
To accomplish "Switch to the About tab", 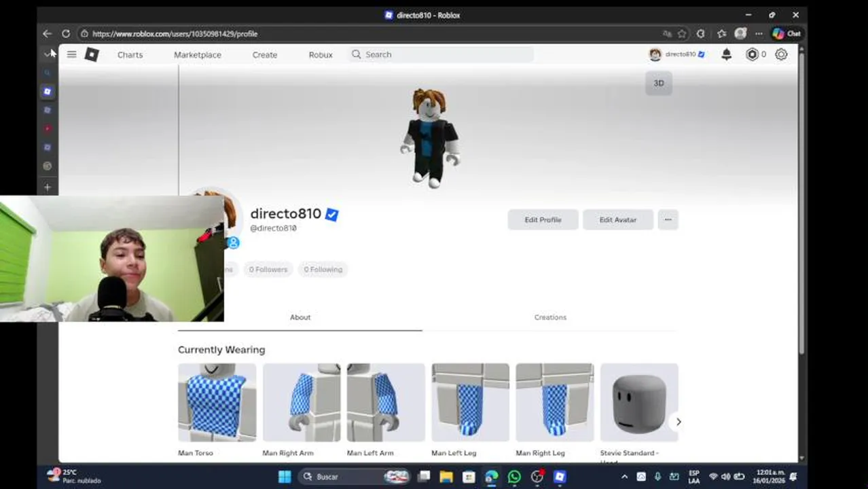I will coord(300,317).
